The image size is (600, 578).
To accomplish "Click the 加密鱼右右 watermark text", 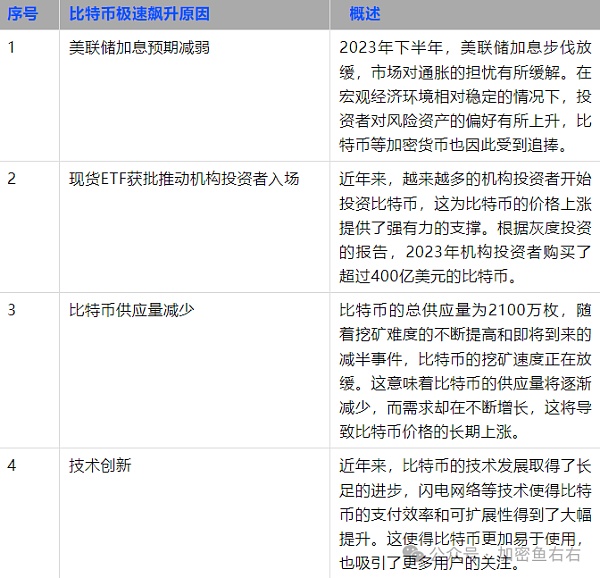I will pos(540,552).
